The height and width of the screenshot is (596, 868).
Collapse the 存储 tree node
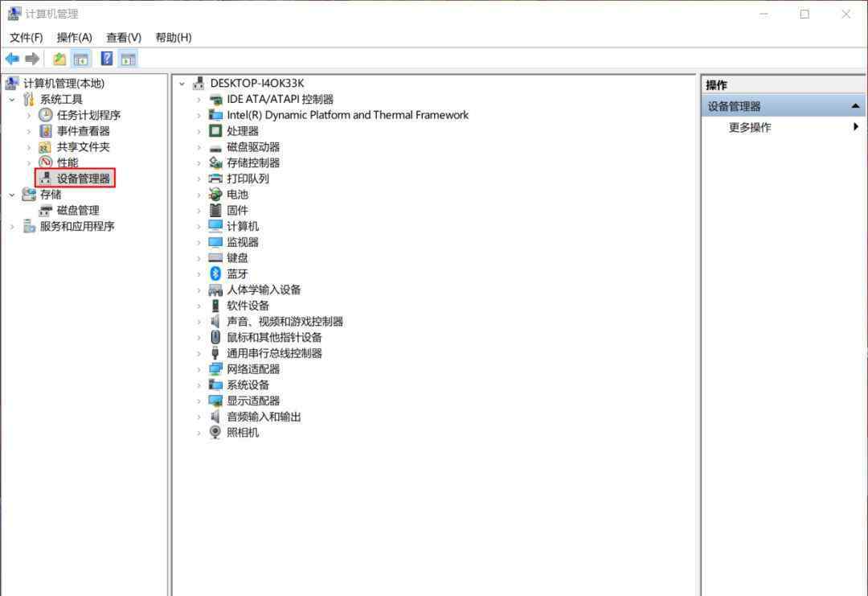tap(12, 195)
